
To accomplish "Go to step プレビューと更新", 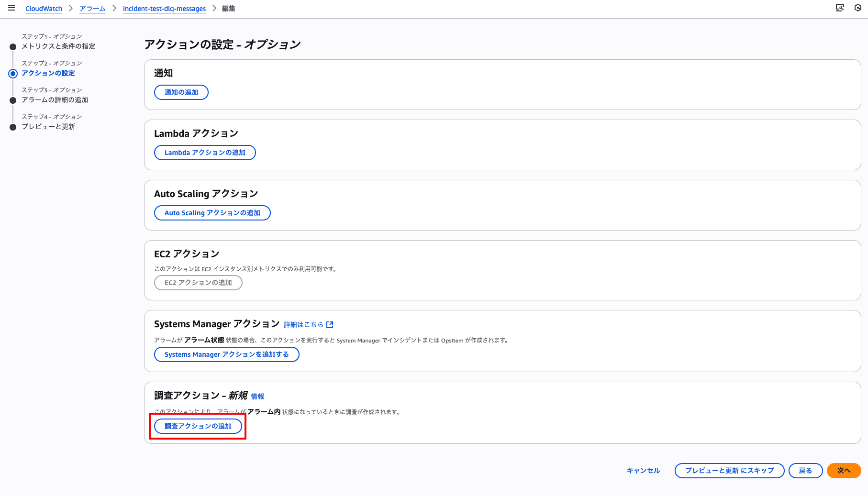I will pyautogui.click(x=48, y=127).
